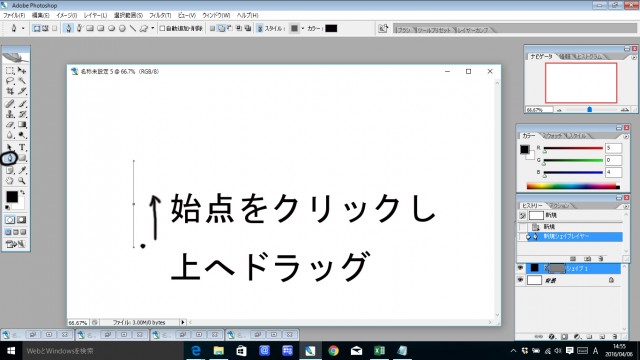640x360 pixels.
Task: Select the Clone Stamp tool
Action: point(10,114)
